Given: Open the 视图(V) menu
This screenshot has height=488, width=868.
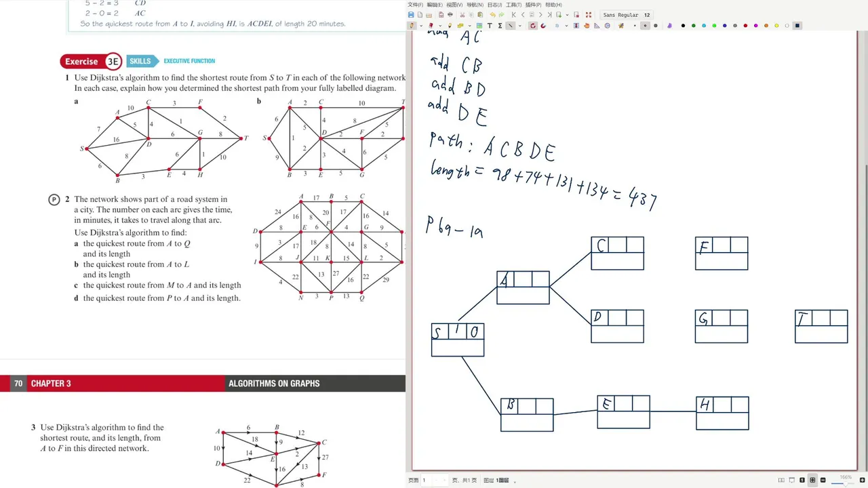Looking at the screenshot, I should point(454,5).
